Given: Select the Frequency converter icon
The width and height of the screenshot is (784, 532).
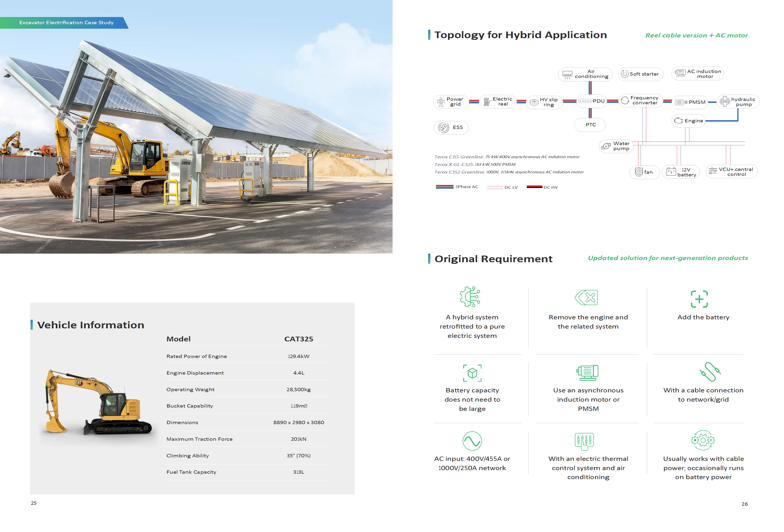Looking at the screenshot, I should pyautogui.click(x=624, y=100).
